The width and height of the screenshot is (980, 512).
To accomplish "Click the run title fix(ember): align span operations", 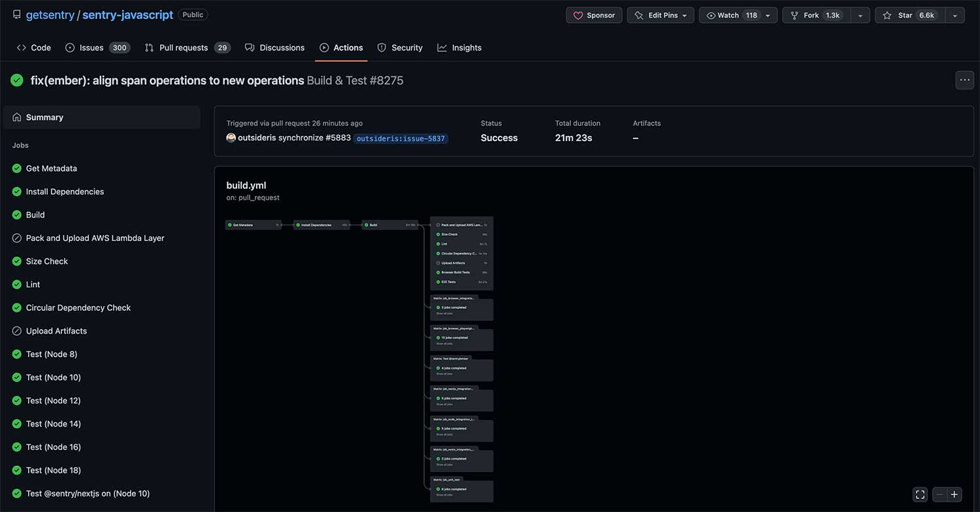I will pos(167,80).
